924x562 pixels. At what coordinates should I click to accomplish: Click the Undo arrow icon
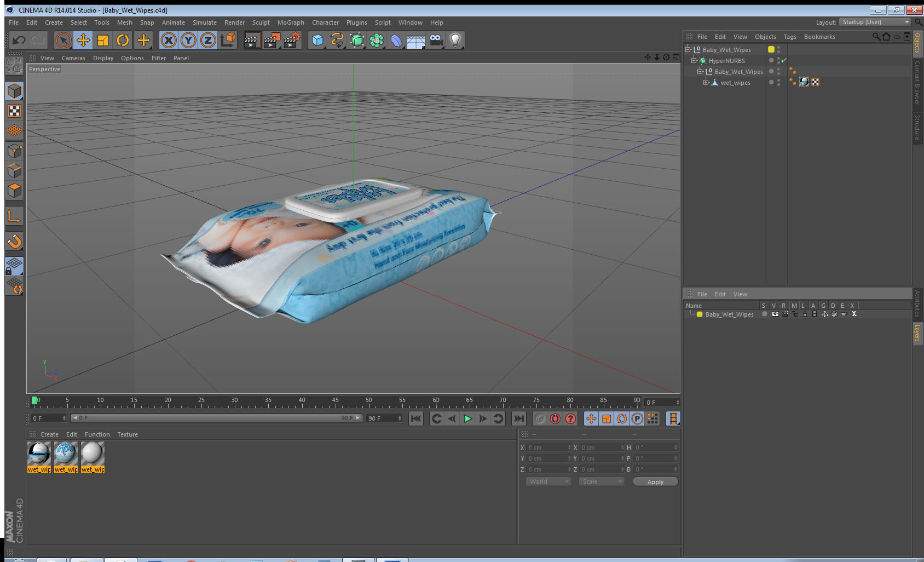pos(19,40)
